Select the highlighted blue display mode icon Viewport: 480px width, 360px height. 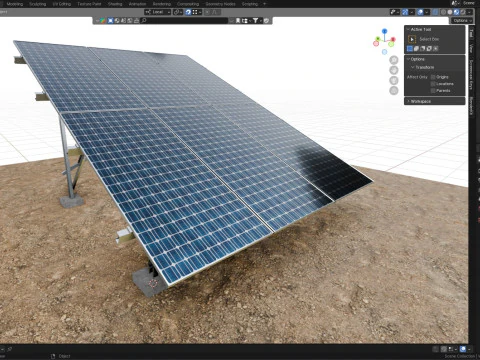(110, 21)
